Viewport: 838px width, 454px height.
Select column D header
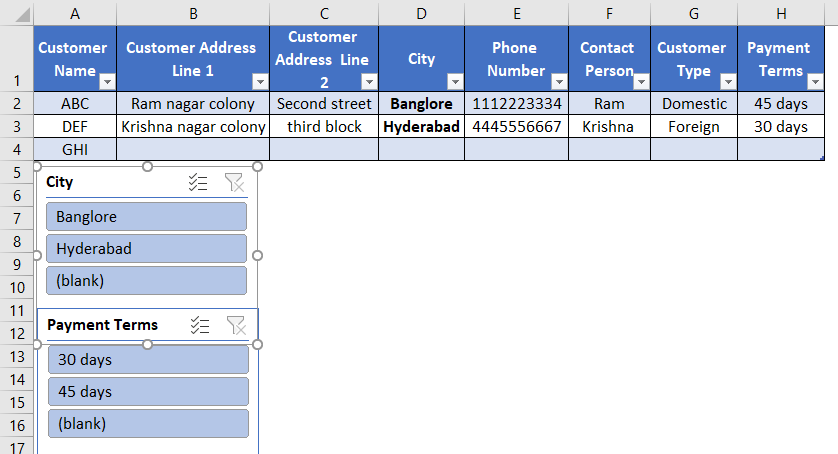(421, 12)
